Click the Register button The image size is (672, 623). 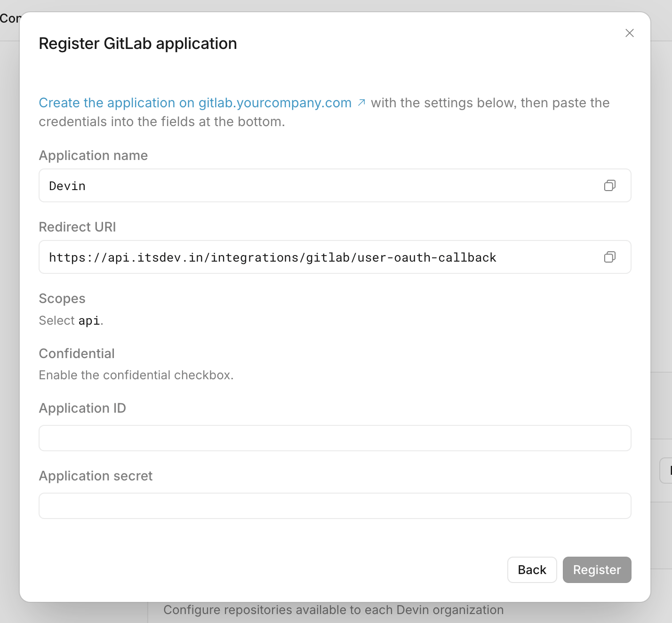[x=597, y=570]
